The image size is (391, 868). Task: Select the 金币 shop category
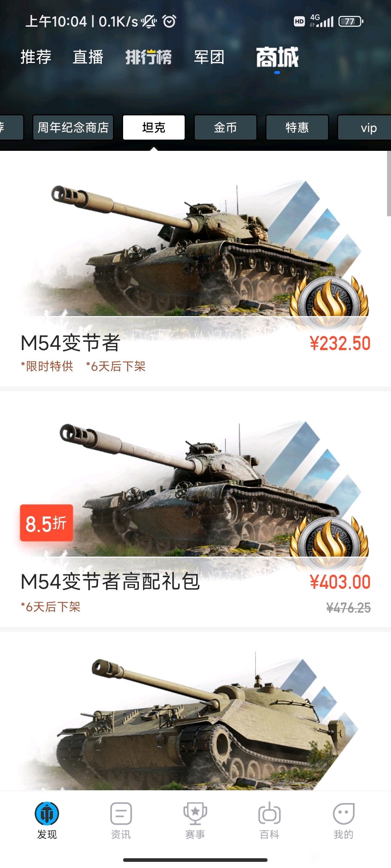pyautogui.click(x=225, y=127)
